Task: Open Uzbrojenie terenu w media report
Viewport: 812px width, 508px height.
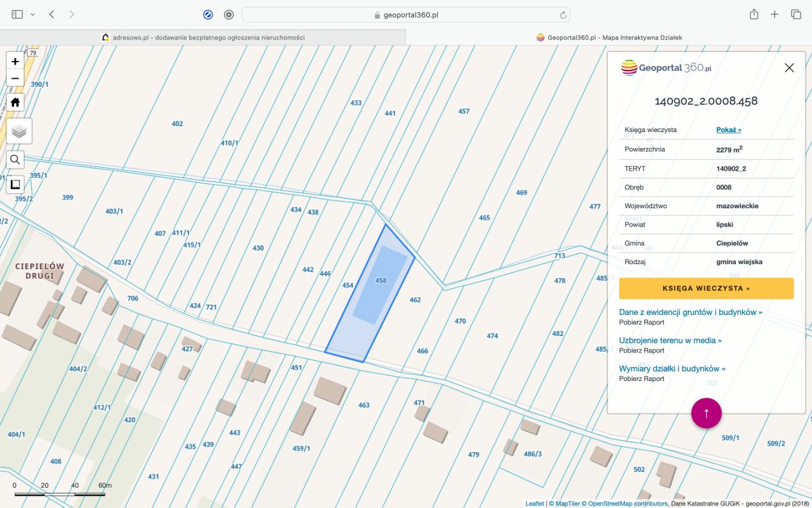Action: [x=670, y=340]
